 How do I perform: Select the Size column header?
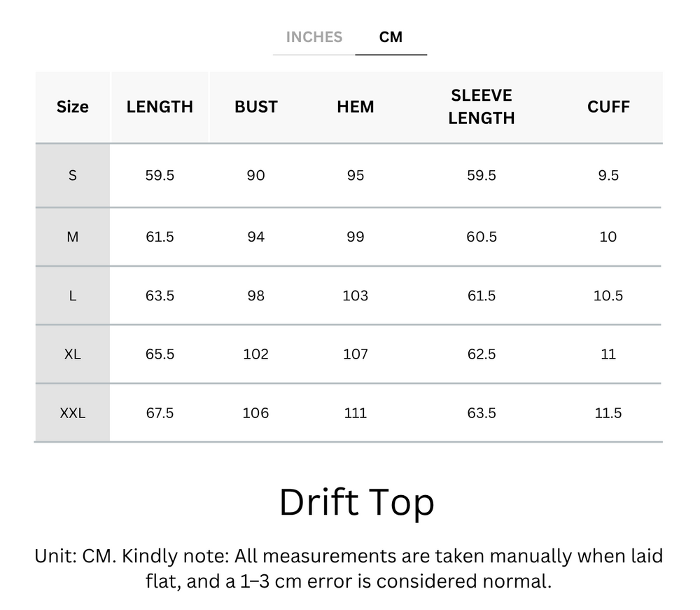tap(72, 106)
